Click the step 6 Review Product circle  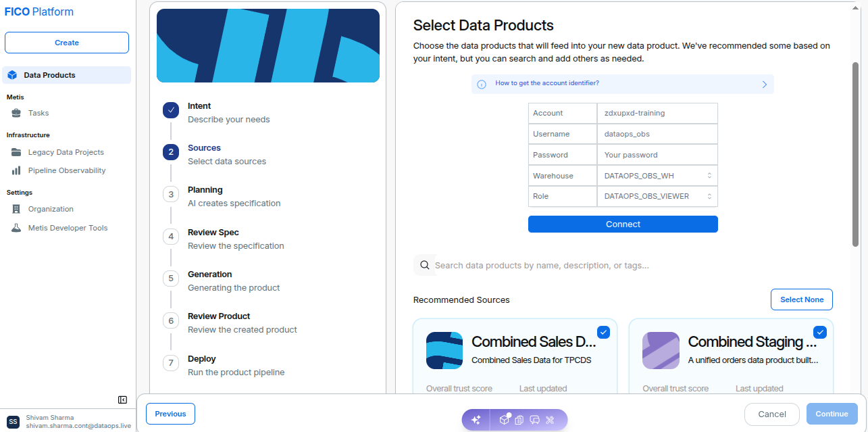coord(171,320)
